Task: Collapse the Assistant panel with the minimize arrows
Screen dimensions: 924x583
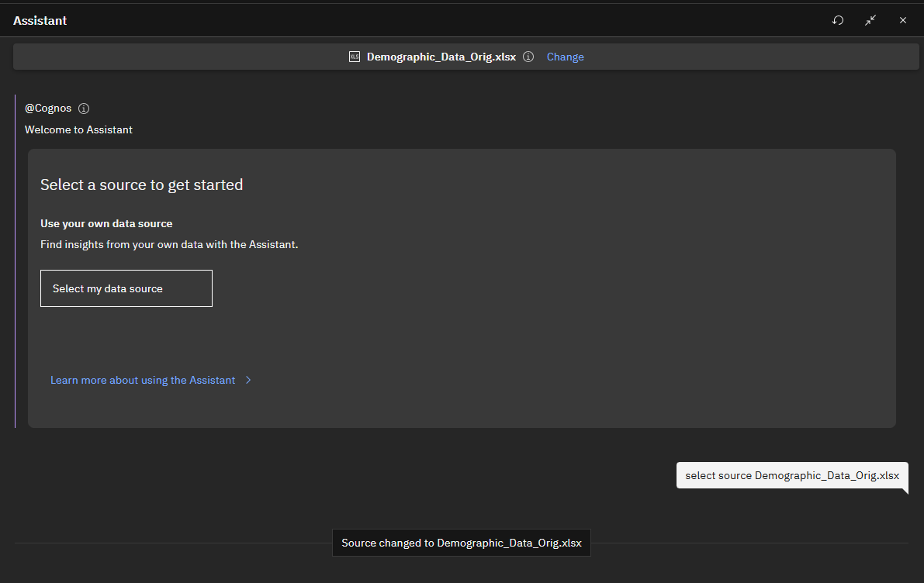Action: click(870, 21)
